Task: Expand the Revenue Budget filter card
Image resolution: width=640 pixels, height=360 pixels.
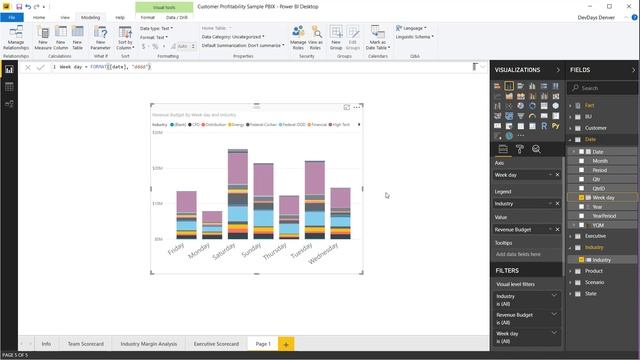Action: point(554,314)
